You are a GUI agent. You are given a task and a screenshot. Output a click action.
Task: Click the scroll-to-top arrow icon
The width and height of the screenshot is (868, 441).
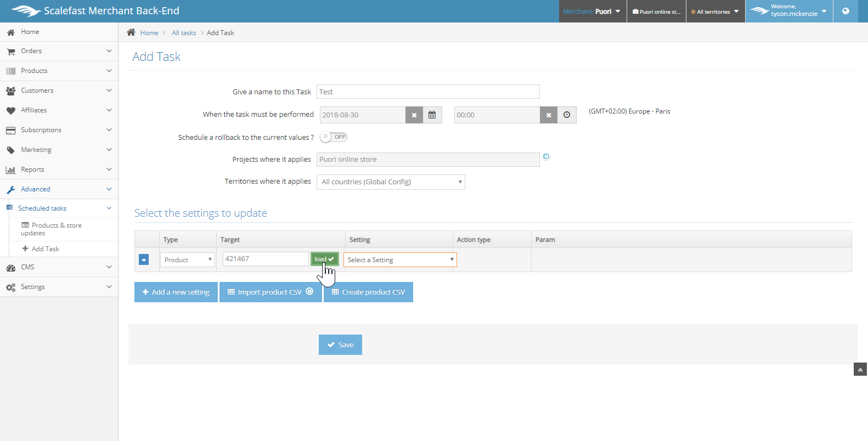tap(860, 370)
